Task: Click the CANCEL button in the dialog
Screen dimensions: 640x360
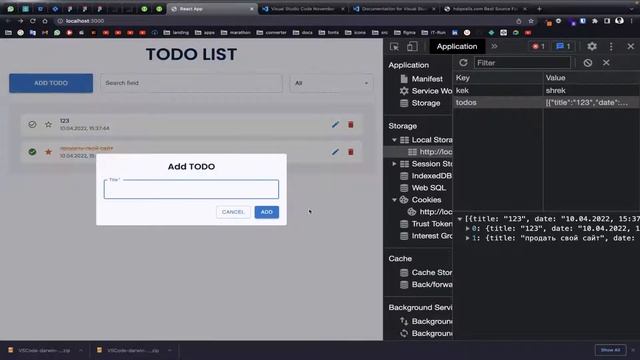Action: [233, 212]
